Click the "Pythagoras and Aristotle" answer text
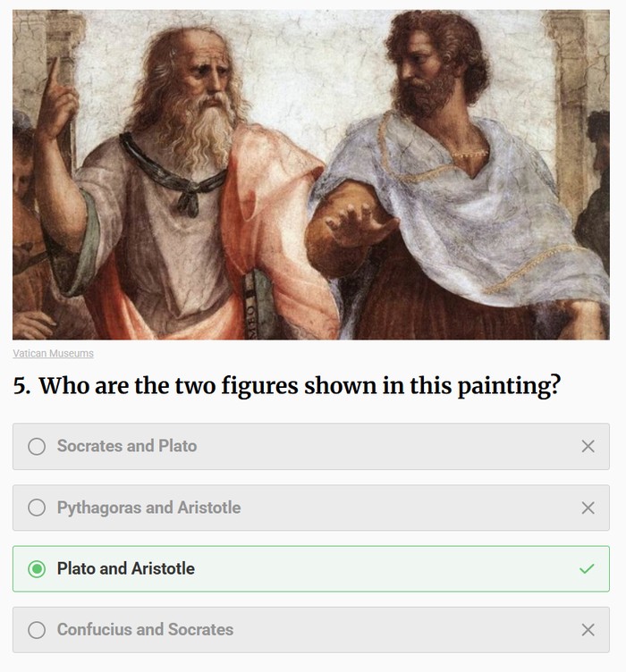The width and height of the screenshot is (626, 672). point(148,508)
